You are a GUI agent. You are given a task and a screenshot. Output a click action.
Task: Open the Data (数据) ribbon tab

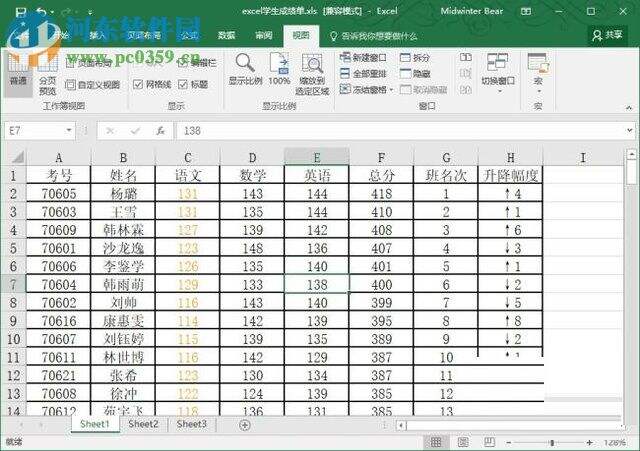[x=226, y=36]
